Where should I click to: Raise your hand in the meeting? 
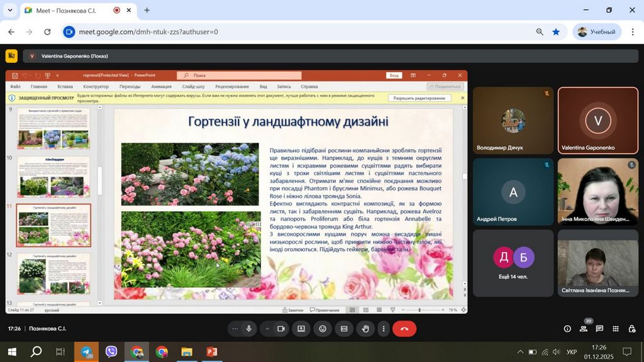(365, 329)
